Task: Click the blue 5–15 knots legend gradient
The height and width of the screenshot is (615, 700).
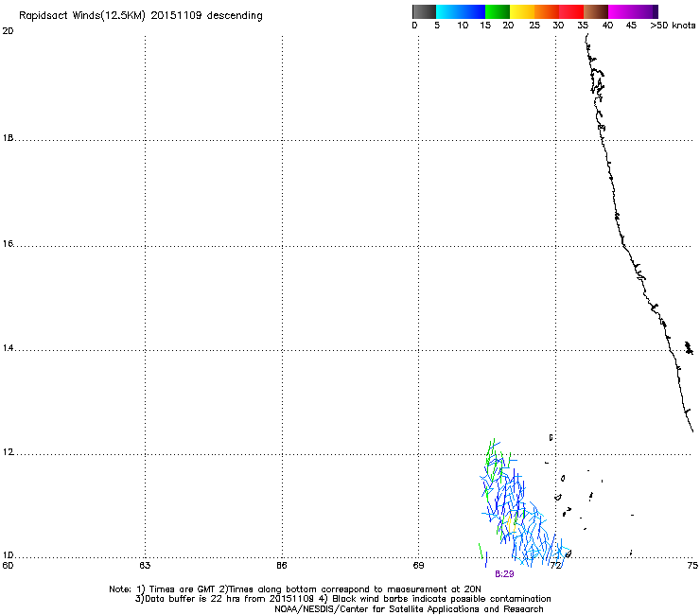Action: (461, 11)
